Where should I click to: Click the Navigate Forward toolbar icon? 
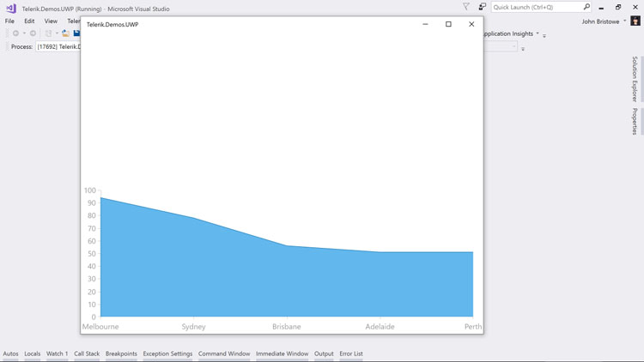tap(33, 33)
